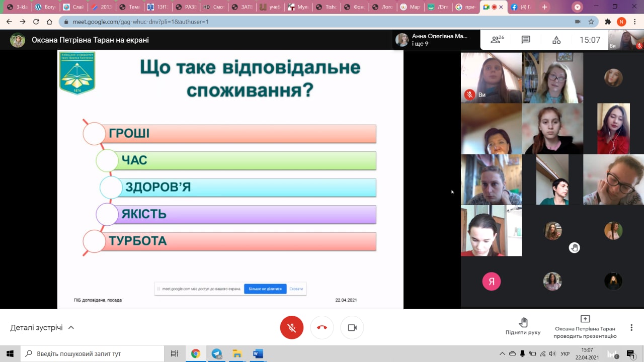Click Оксана Петрівна Таран presenting button

pos(585,327)
